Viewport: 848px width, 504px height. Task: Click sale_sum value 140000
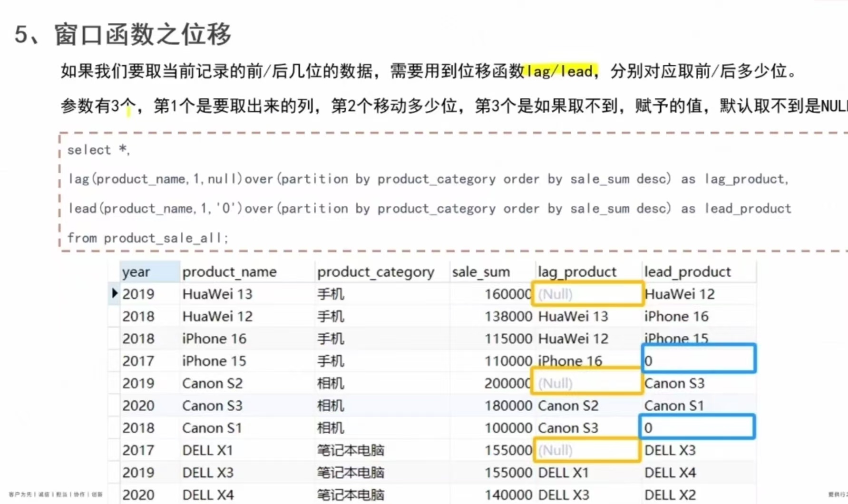click(x=508, y=495)
